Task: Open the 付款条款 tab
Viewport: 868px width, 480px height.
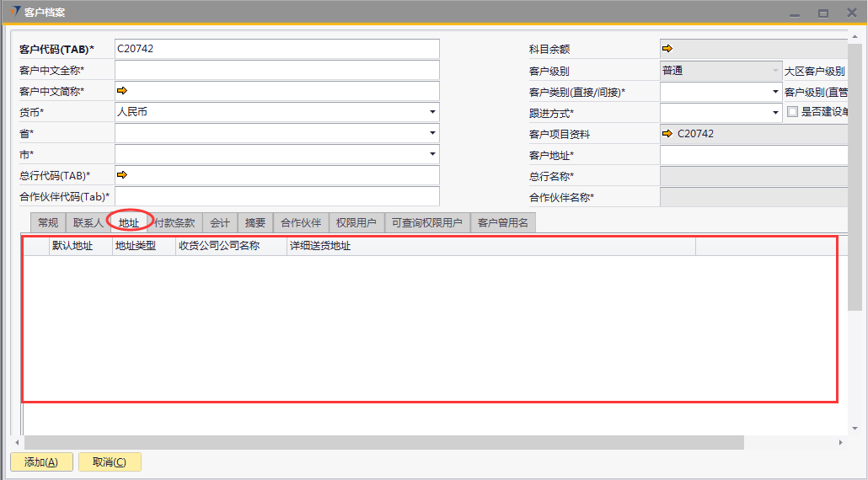Action: pyautogui.click(x=174, y=223)
